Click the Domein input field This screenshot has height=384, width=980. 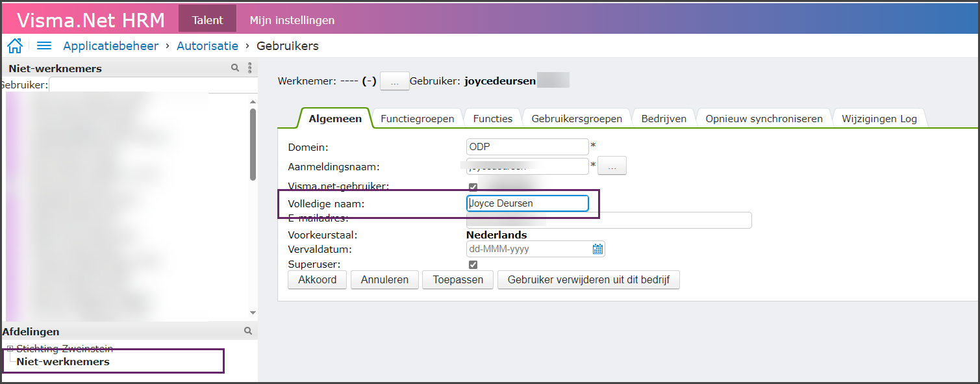527,147
